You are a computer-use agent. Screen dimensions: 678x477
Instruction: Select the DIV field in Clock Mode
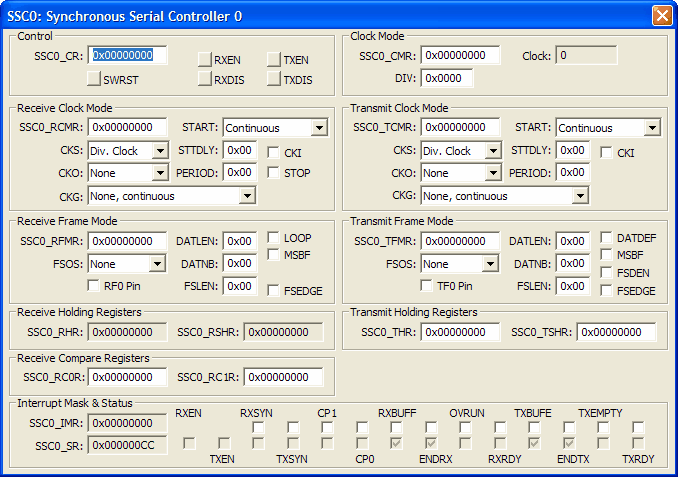tap(447, 78)
